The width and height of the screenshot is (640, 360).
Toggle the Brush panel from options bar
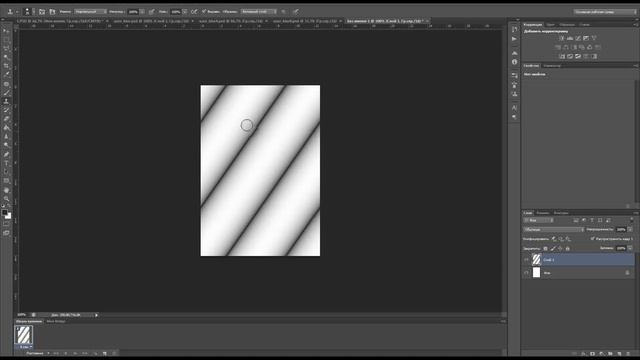(42, 12)
